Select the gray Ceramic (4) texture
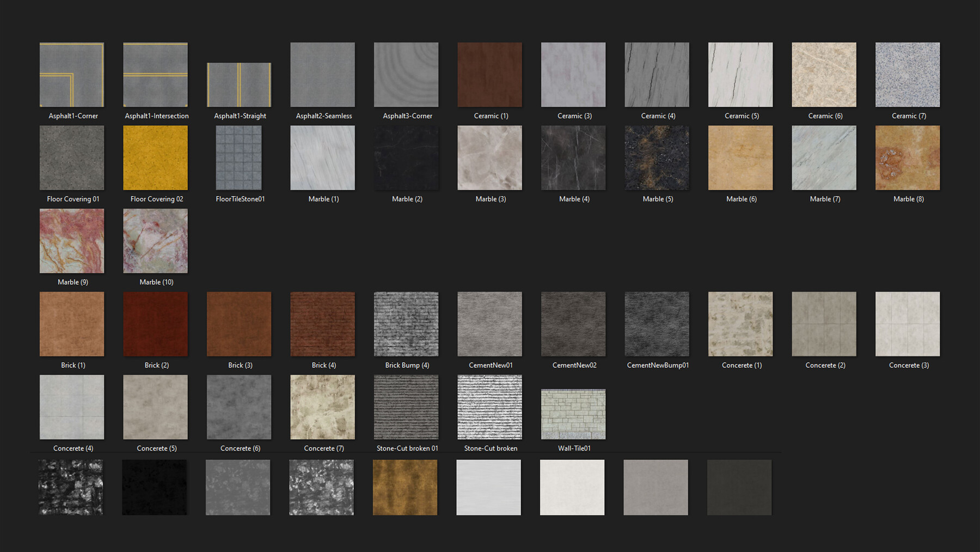The image size is (980, 552). (x=657, y=75)
